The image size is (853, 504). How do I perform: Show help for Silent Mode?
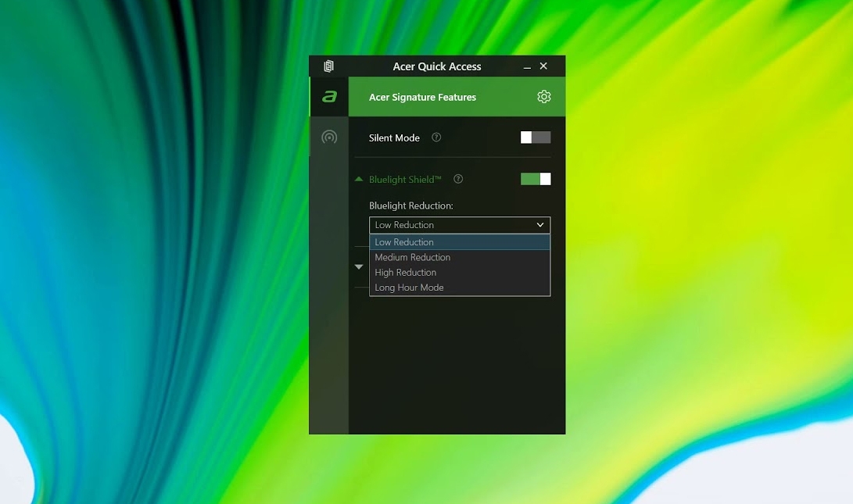pos(436,138)
